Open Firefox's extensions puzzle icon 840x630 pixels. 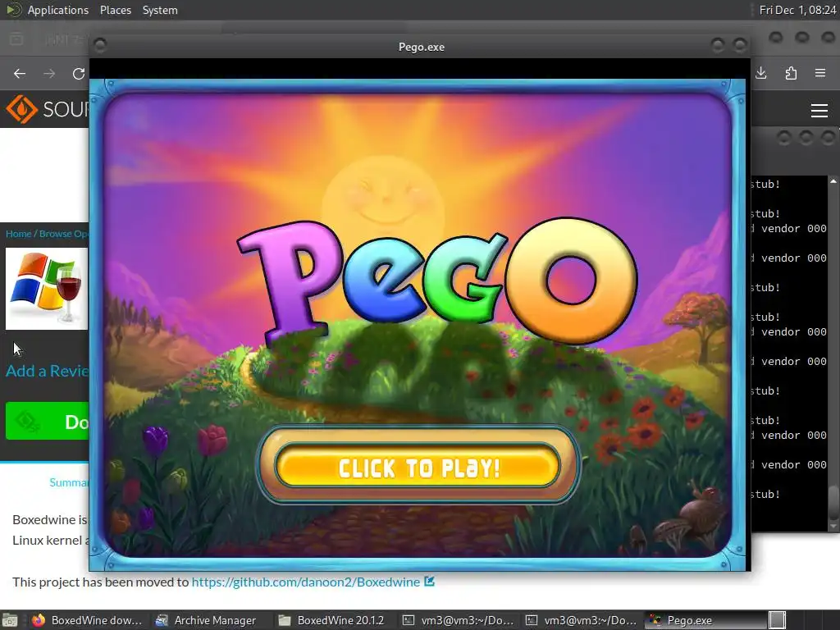click(x=791, y=73)
